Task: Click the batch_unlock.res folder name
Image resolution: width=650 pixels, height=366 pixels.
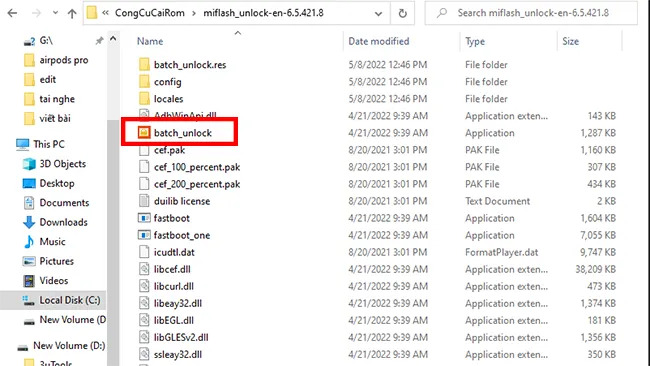Action: 190,65
